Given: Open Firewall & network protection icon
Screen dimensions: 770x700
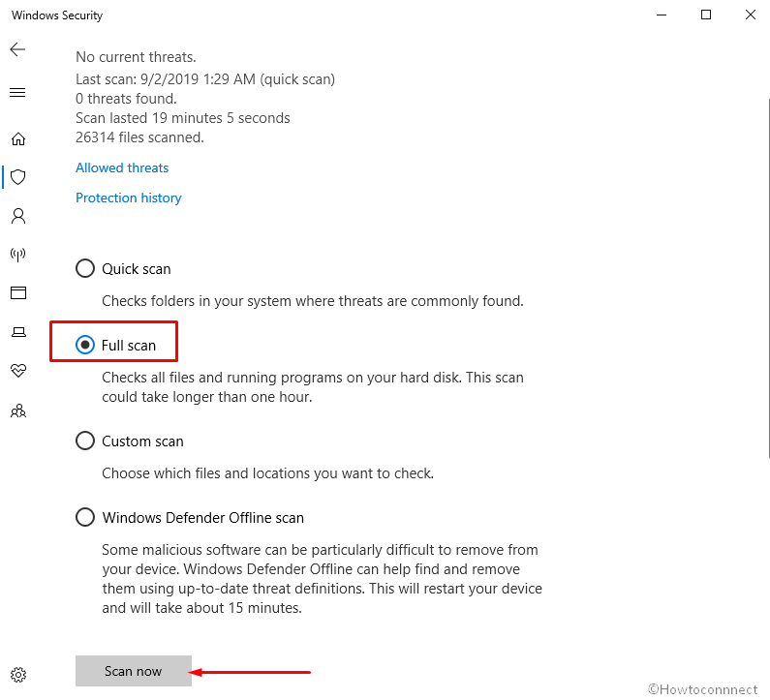Looking at the screenshot, I should point(18,255).
